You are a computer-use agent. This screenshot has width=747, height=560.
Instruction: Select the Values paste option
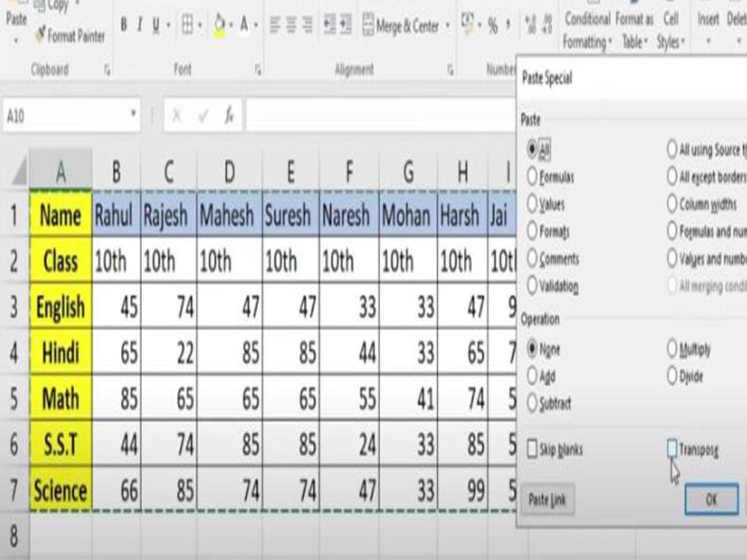click(x=532, y=204)
